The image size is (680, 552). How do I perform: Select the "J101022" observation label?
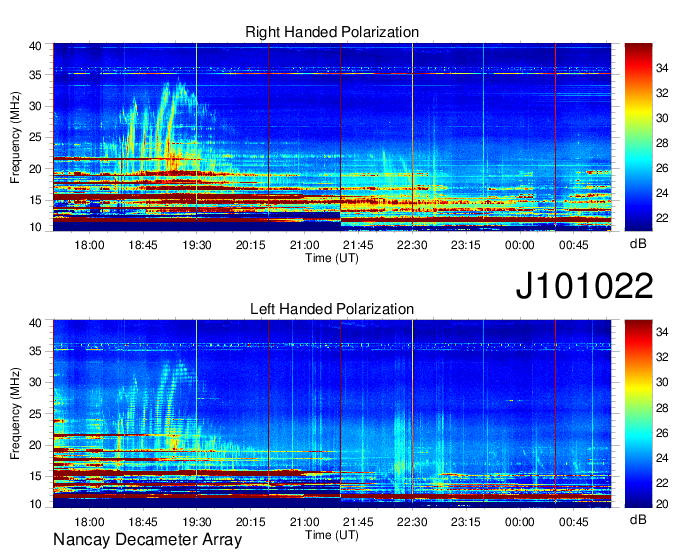(584, 286)
